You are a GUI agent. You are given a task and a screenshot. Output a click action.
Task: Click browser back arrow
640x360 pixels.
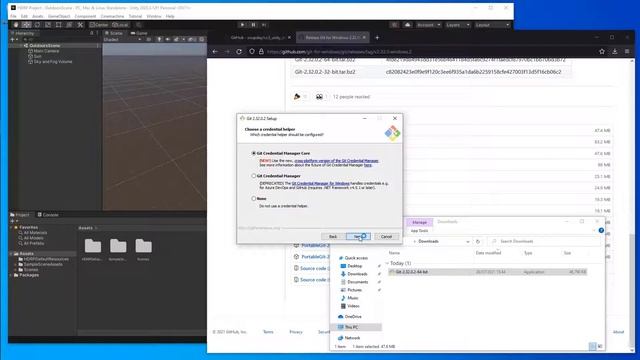pyautogui.click(x=215, y=51)
